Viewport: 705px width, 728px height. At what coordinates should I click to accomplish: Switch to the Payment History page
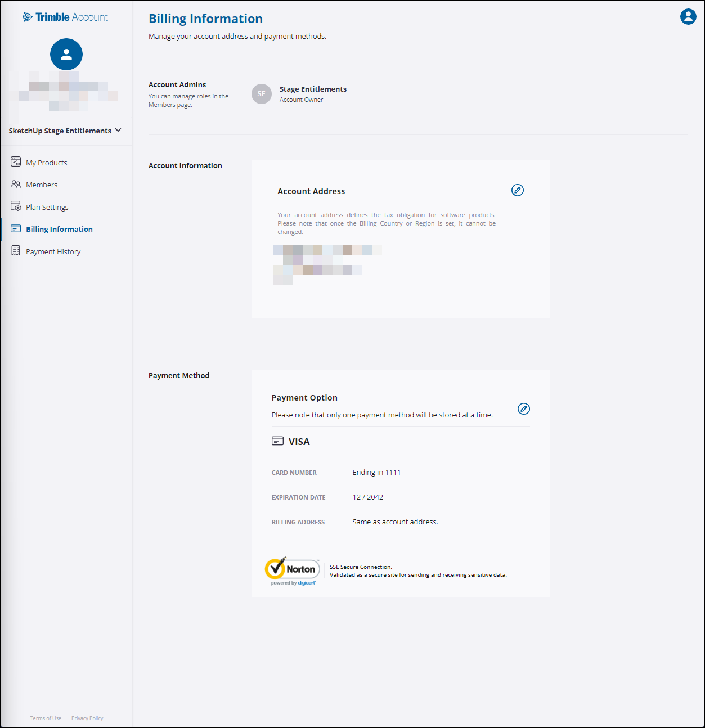[53, 251]
